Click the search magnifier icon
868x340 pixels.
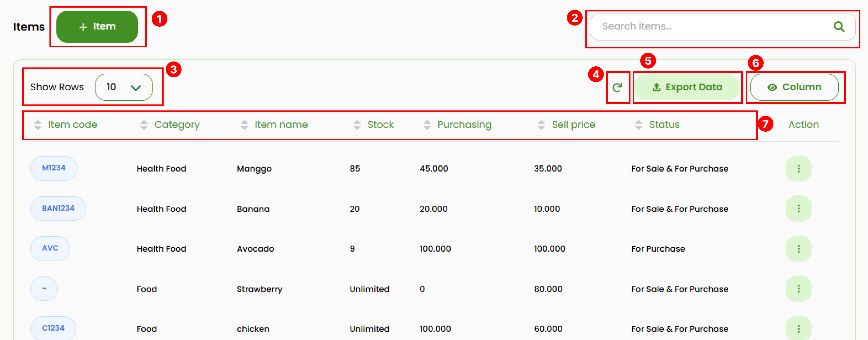click(839, 26)
